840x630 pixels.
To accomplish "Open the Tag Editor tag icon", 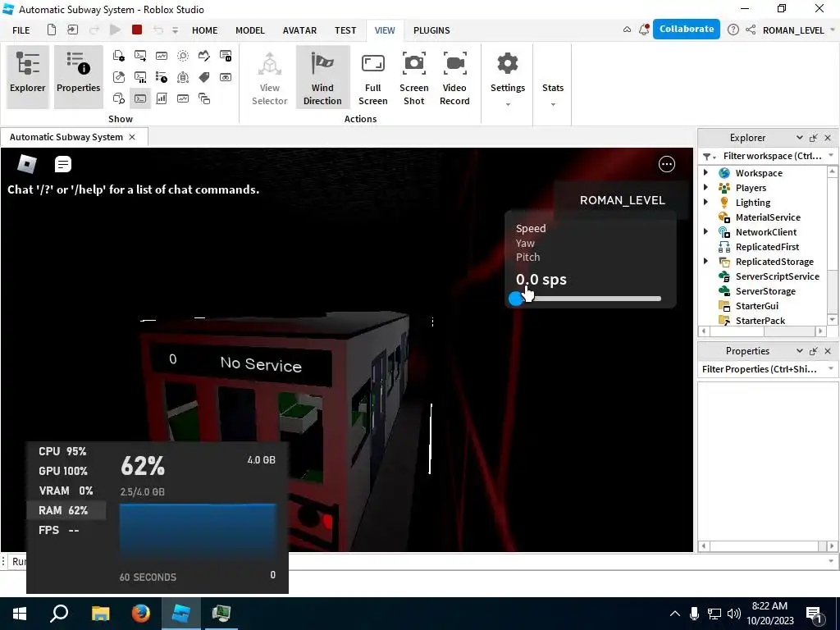I will tap(204, 77).
